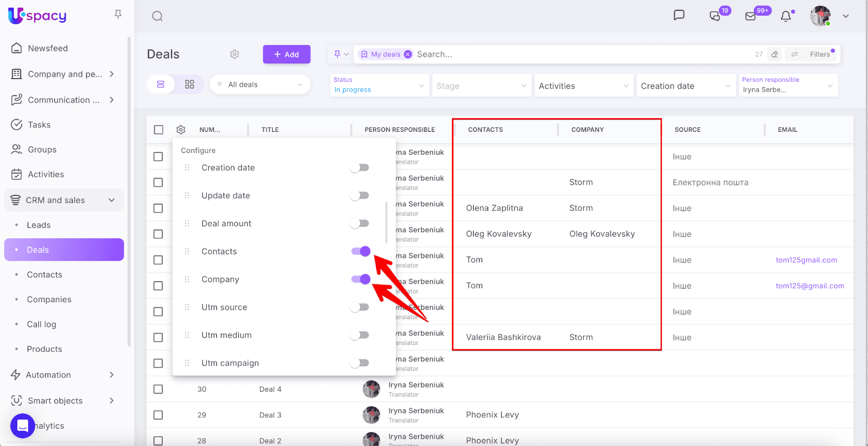Screen dimensions: 868x446
Task: Pin the sidebar using the pin icon
Action: click(x=118, y=15)
